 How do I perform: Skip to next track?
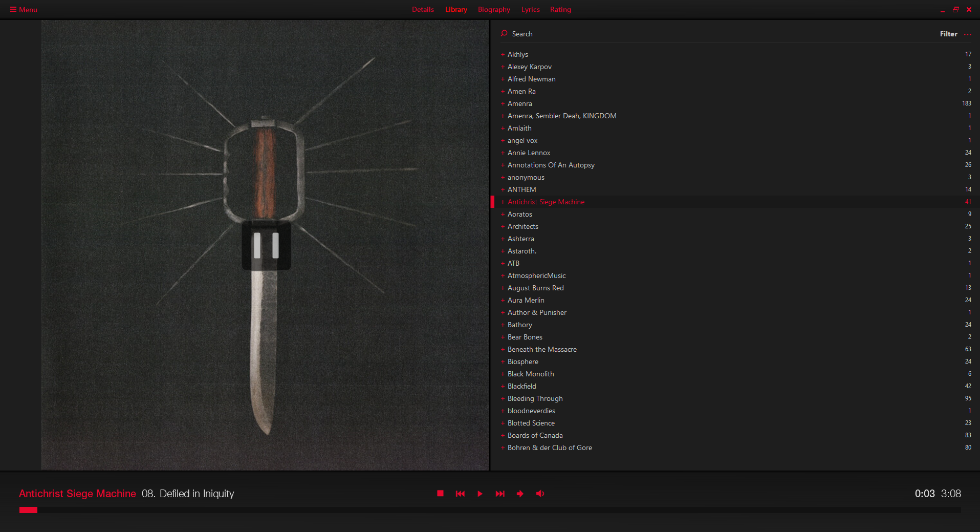tap(500, 494)
